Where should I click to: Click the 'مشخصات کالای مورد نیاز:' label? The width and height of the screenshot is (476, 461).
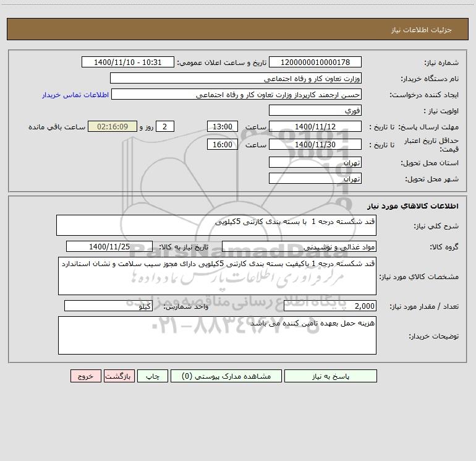coord(419,277)
